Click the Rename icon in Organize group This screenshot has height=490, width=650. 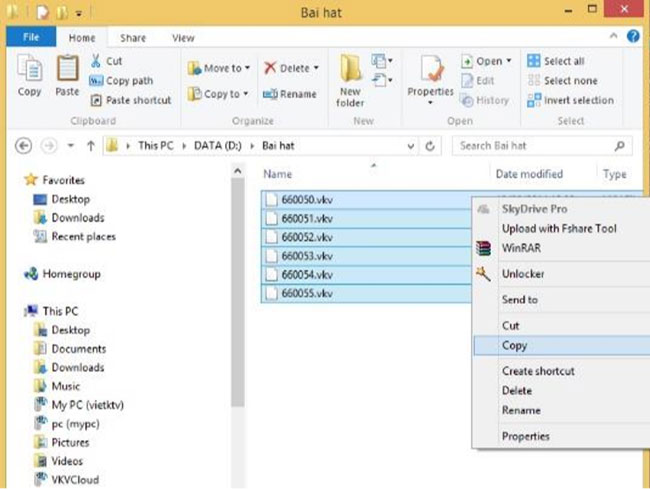[290, 95]
